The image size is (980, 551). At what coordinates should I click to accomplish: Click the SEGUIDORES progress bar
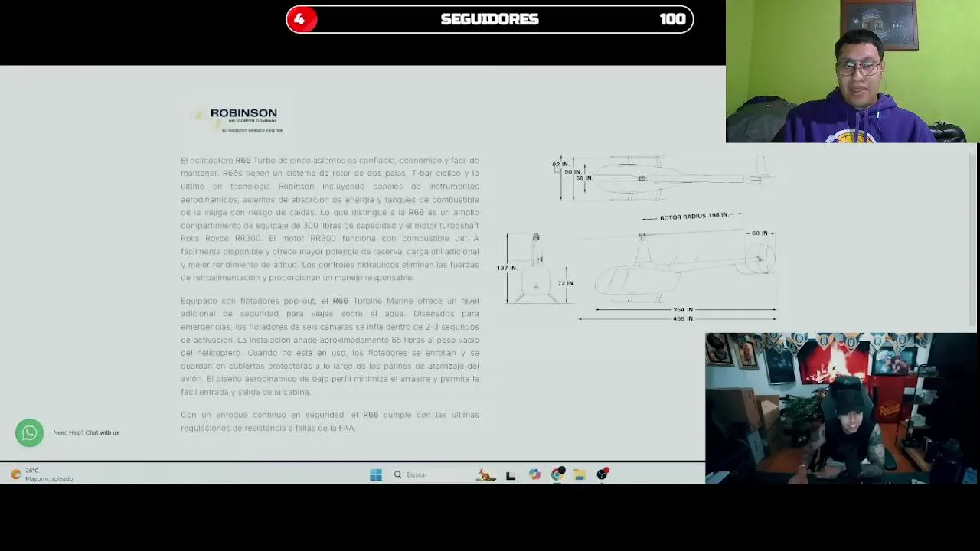pos(490,19)
